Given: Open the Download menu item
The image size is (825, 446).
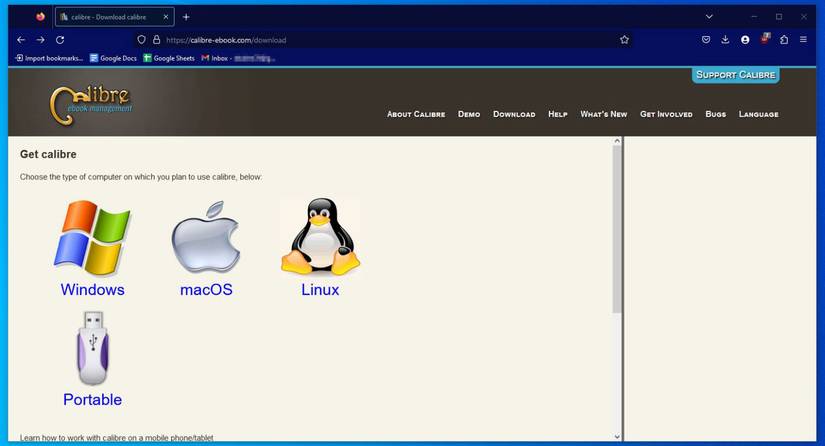Looking at the screenshot, I should click(514, 114).
